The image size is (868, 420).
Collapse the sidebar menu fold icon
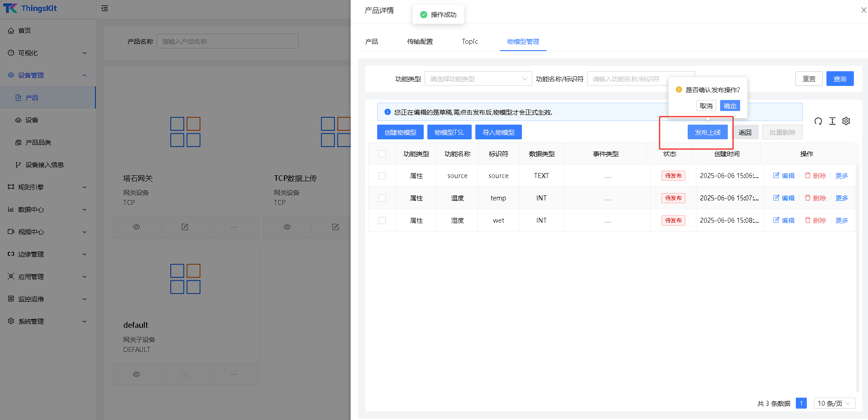(x=105, y=8)
